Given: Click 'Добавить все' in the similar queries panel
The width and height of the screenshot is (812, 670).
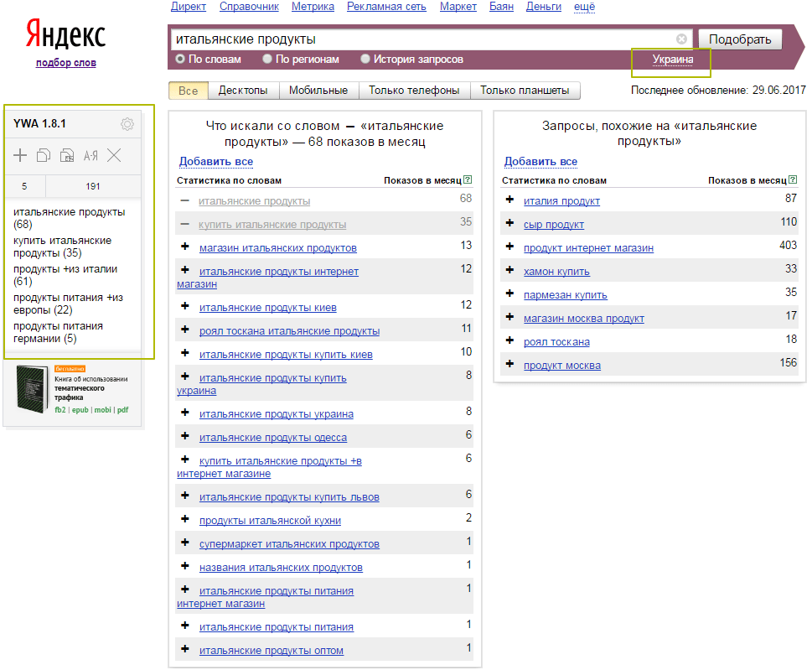Looking at the screenshot, I should tap(540, 162).
